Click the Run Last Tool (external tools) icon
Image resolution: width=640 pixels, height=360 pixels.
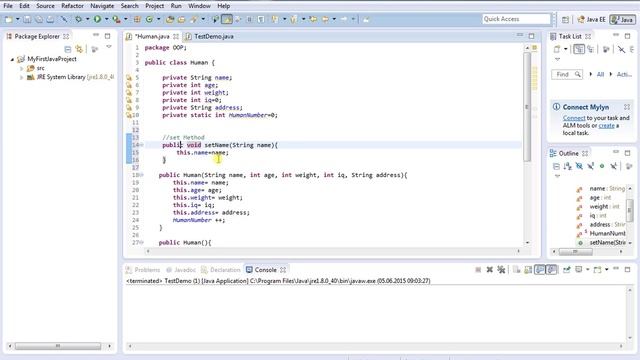pos(116,19)
